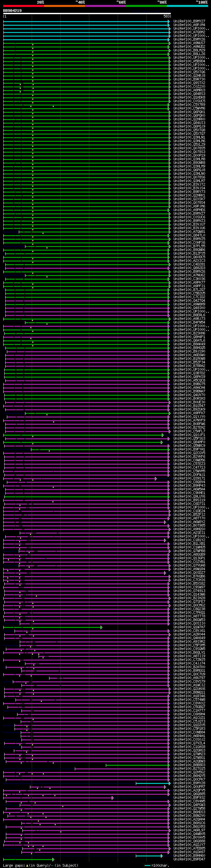Click the red ~20% legend color segment
Viewport: 211px width, 868px height.
(x=24, y=6)
